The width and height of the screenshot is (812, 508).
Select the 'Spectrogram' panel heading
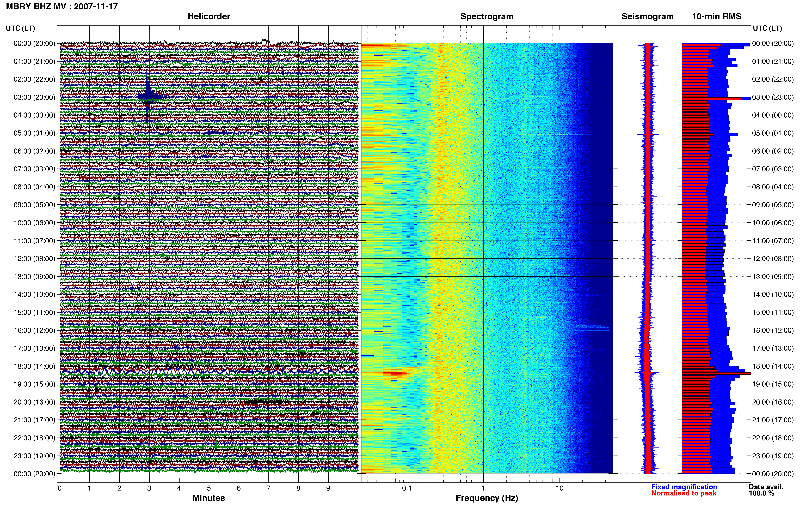click(x=487, y=16)
